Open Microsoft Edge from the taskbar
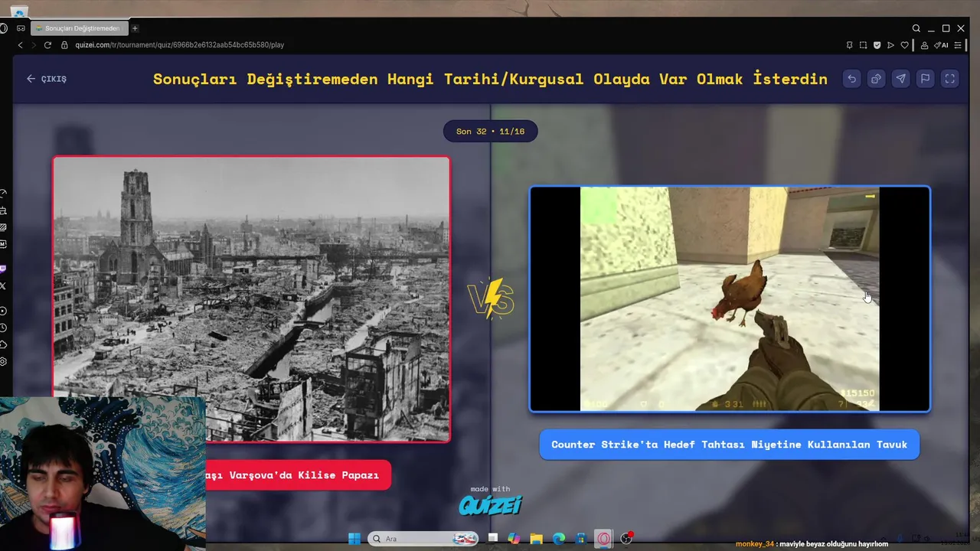The image size is (980, 551). coord(559,539)
